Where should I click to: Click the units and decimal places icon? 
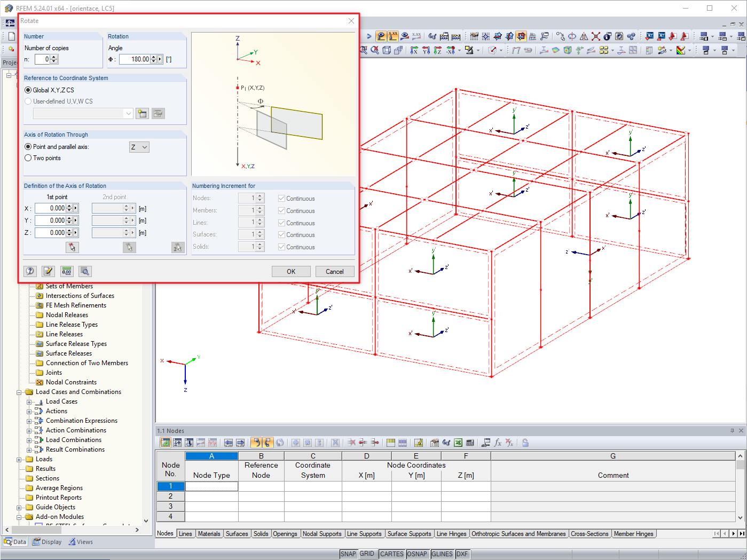point(66,271)
